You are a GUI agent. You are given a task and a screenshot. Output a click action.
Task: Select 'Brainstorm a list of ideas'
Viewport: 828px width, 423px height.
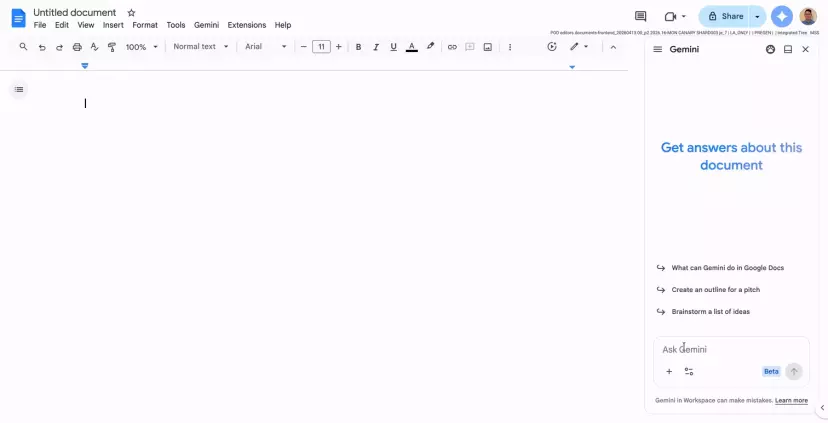pyautogui.click(x=710, y=312)
